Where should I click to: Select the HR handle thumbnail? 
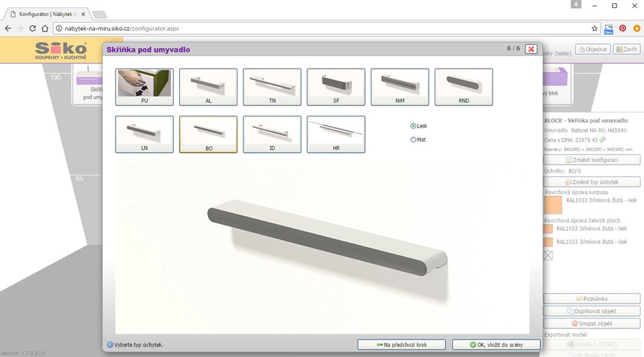tap(336, 134)
